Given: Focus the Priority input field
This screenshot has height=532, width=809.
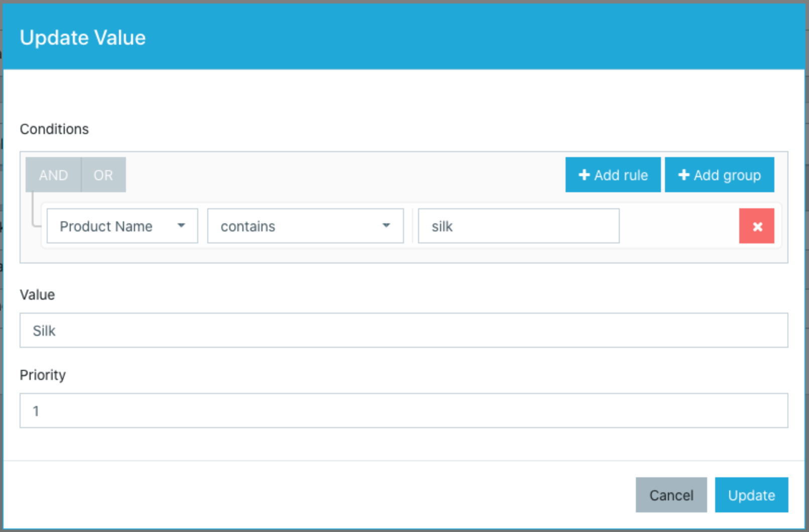Looking at the screenshot, I should (404, 411).
